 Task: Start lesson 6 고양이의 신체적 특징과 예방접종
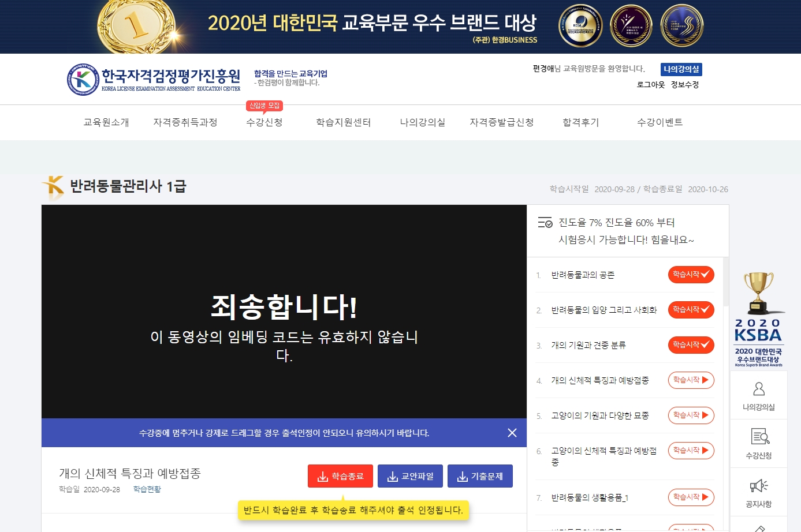click(x=691, y=451)
